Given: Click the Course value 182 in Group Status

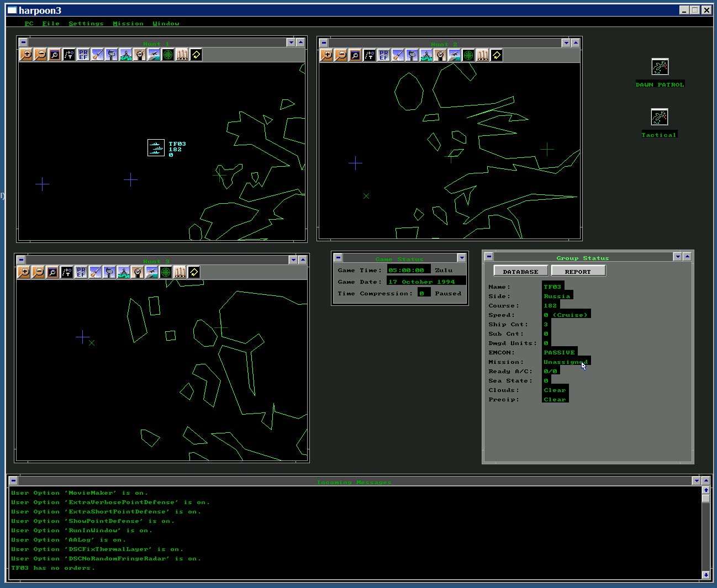Looking at the screenshot, I should (550, 305).
